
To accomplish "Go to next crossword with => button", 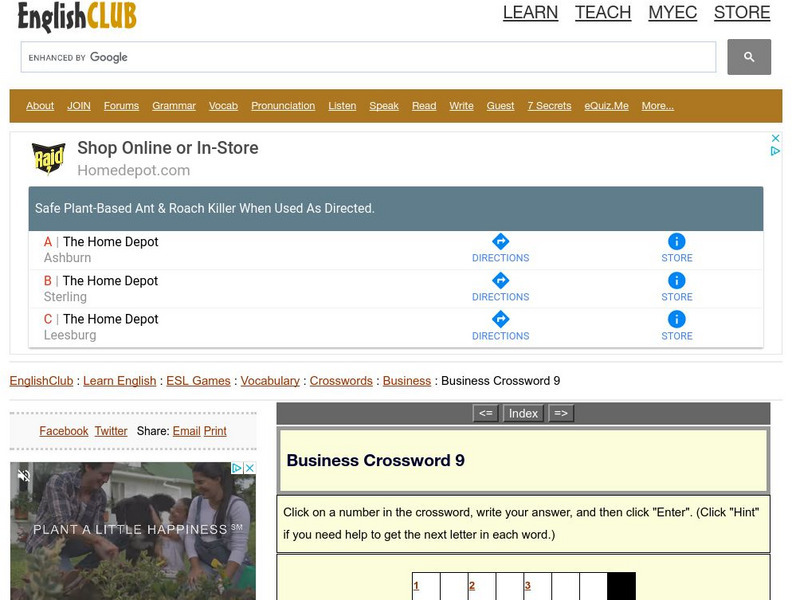I will pyautogui.click(x=561, y=413).
